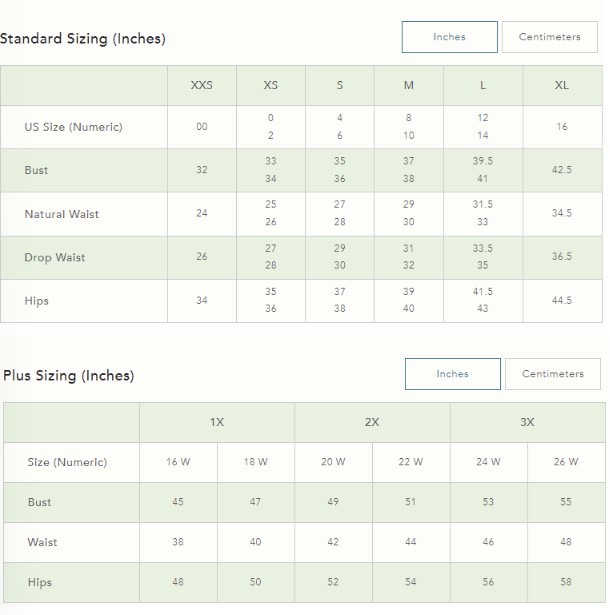Screen dimensions: 610x615
Task: Switch Standard Sizing to Centimeters
Action: 550,37
